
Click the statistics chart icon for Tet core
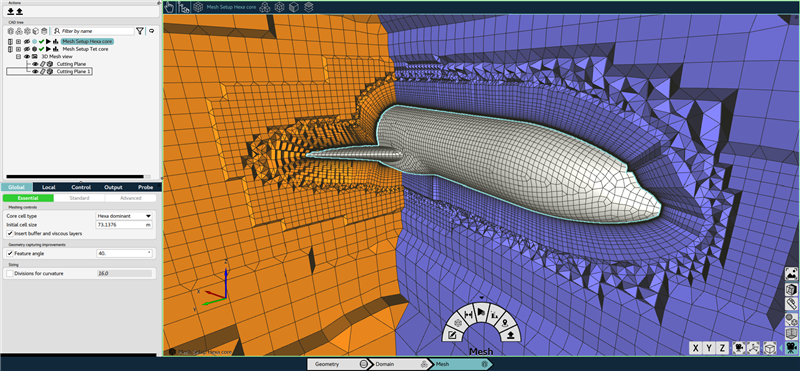click(x=55, y=49)
